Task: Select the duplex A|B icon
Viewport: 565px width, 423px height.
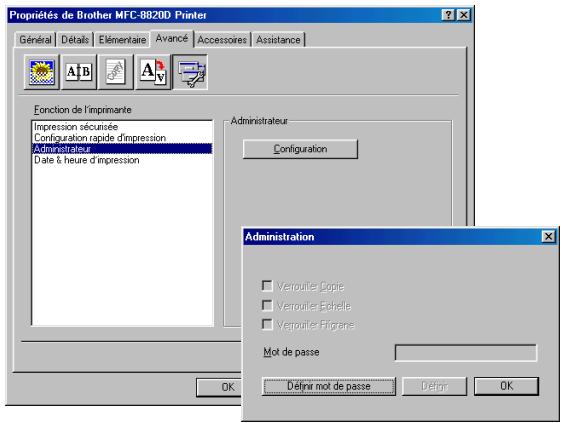Action: pos(79,72)
